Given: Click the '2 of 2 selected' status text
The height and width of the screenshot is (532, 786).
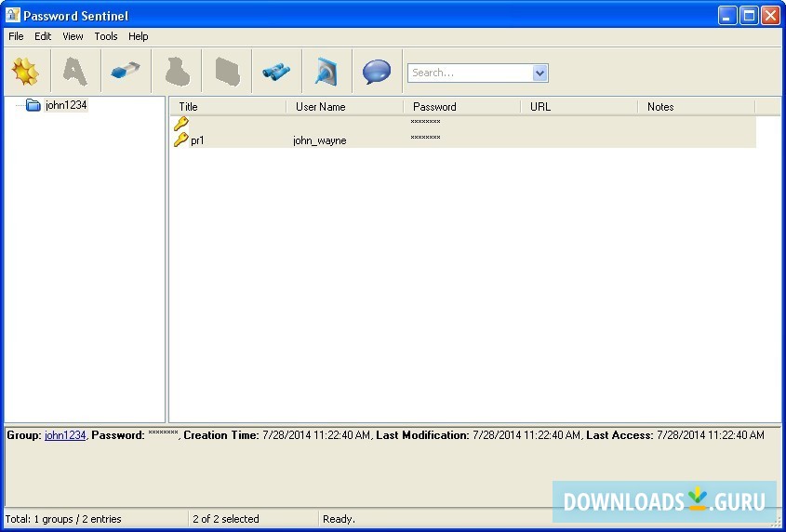Looking at the screenshot, I should 226,519.
